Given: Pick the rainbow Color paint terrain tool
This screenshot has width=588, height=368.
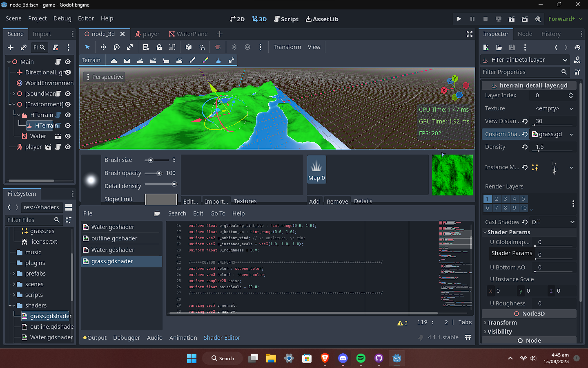Looking at the screenshot, I should click(205, 61).
